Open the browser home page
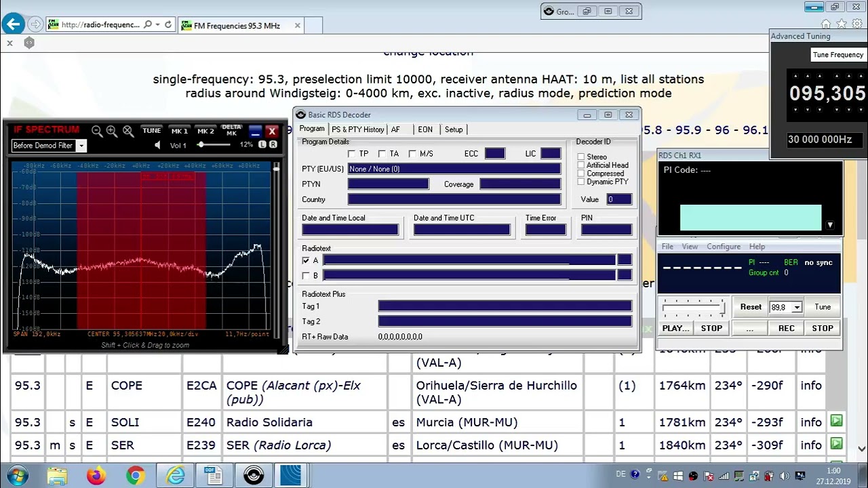The image size is (868, 488). pyautogui.click(x=825, y=24)
